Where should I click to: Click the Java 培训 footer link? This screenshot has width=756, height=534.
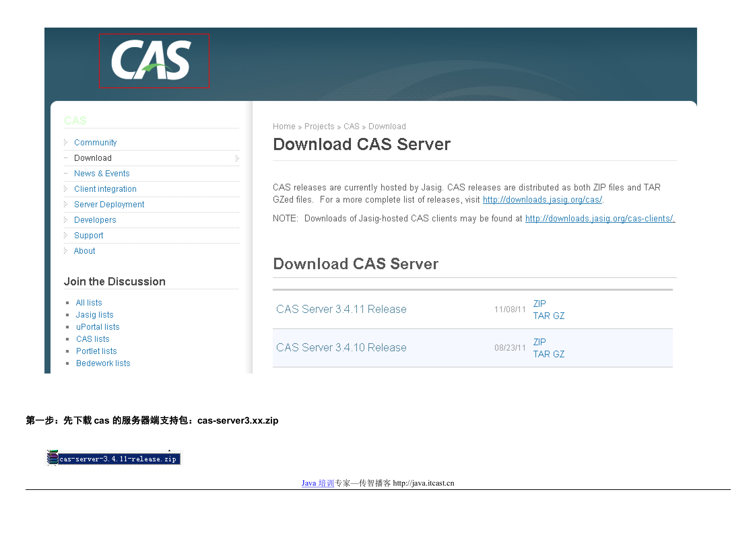(x=318, y=483)
